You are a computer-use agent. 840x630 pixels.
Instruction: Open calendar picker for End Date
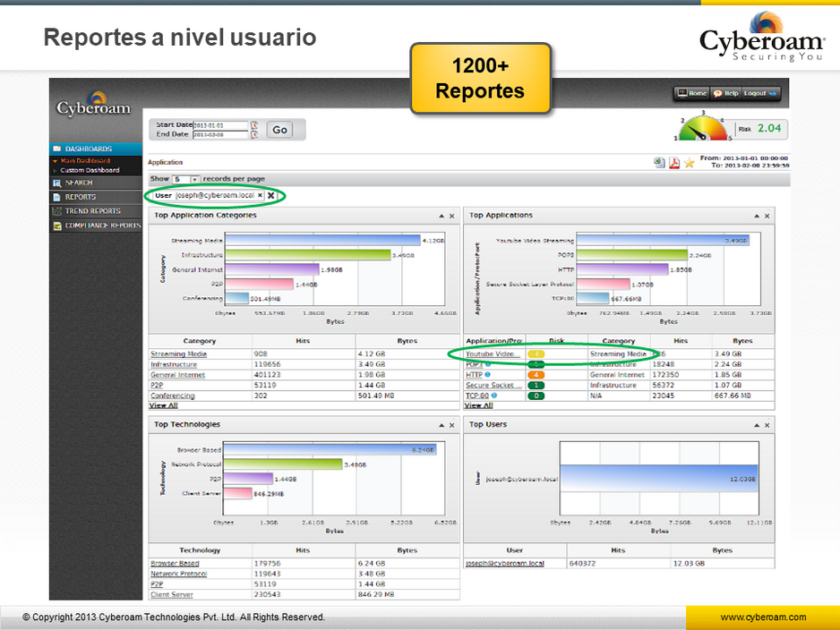point(254,134)
